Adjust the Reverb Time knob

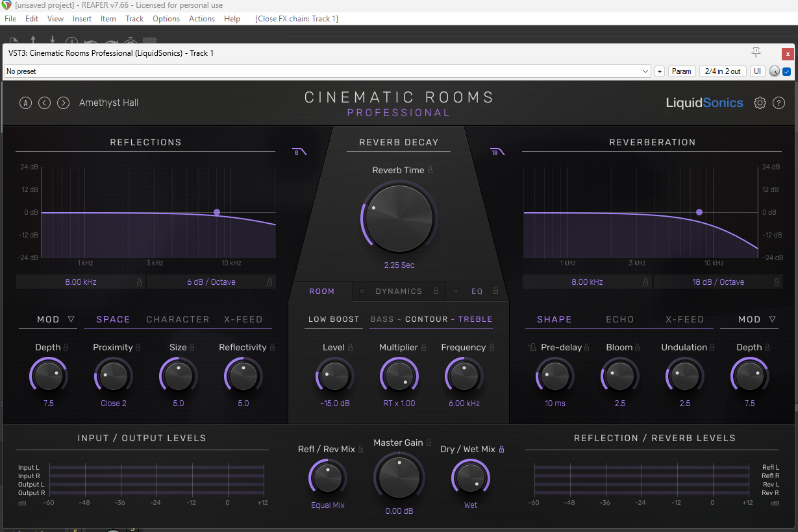click(398, 219)
